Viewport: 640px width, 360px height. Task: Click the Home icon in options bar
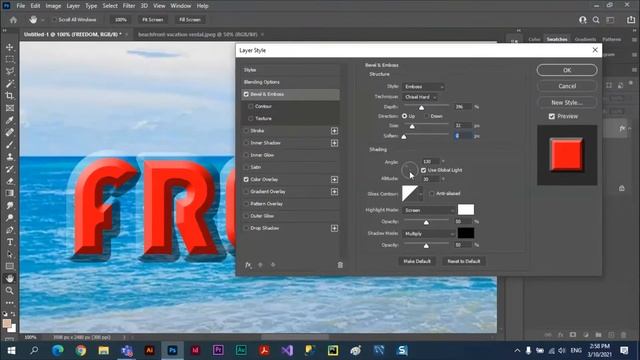pyautogui.click(x=13, y=20)
